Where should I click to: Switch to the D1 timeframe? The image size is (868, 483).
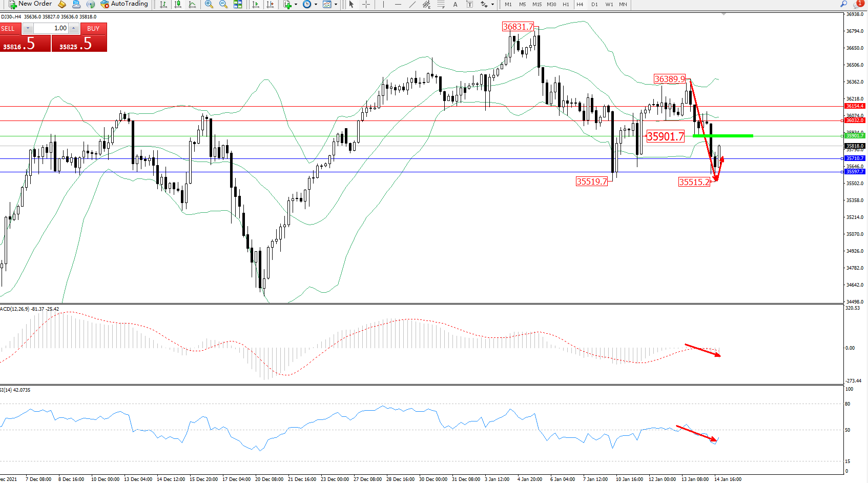(594, 4)
